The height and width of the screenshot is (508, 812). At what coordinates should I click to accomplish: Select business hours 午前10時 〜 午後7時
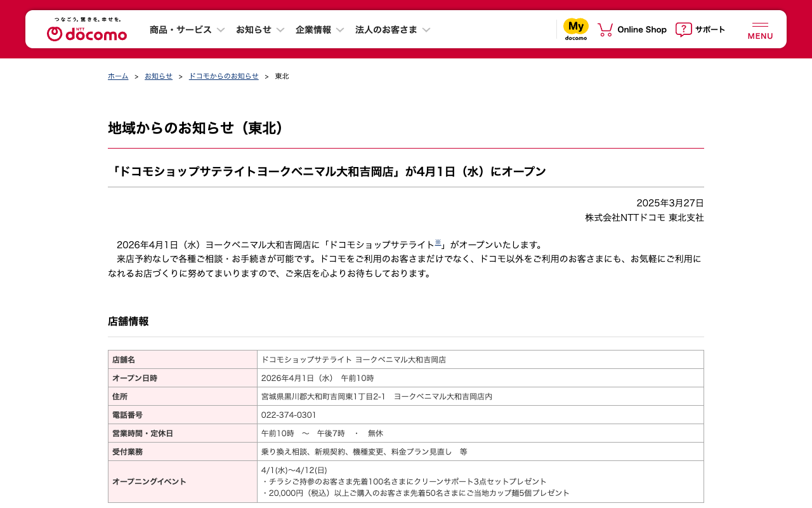click(x=303, y=433)
